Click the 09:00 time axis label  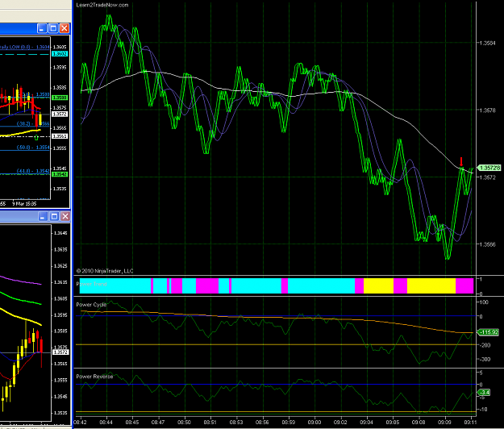coord(314,423)
